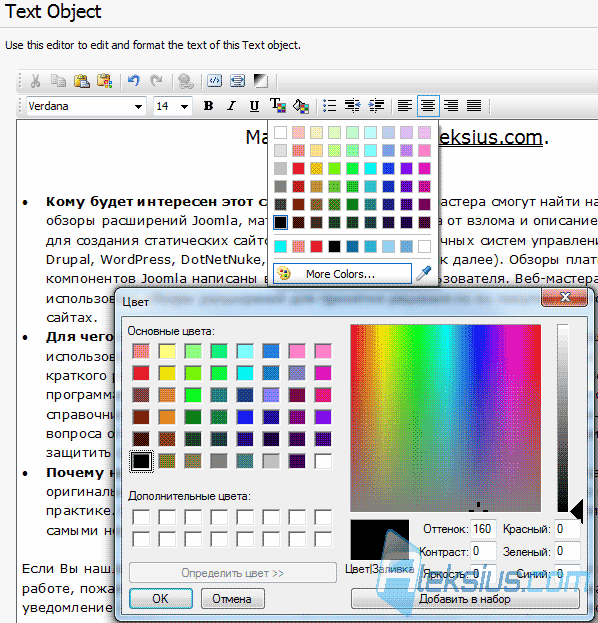Select yellow swatch in Основные цвета first row

[167, 351]
